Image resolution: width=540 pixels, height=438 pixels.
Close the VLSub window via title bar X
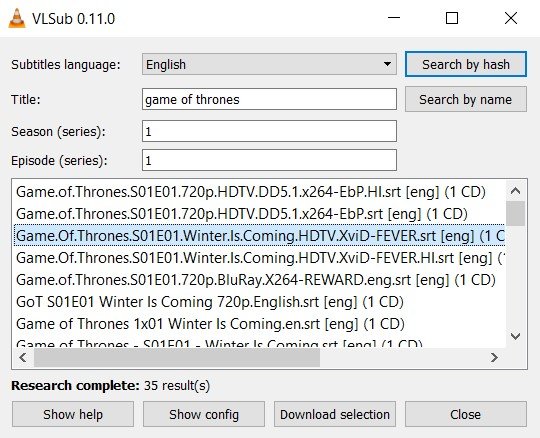pos(511,18)
